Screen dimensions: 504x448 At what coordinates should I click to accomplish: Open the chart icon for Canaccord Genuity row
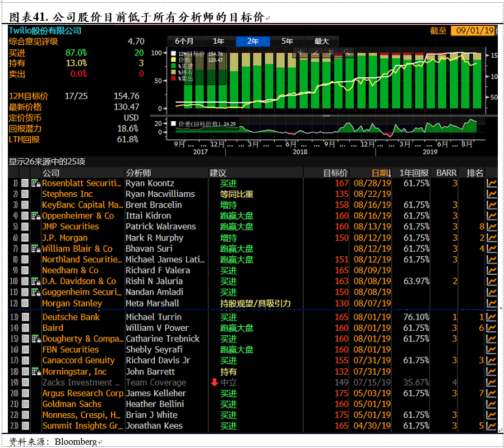click(x=492, y=361)
